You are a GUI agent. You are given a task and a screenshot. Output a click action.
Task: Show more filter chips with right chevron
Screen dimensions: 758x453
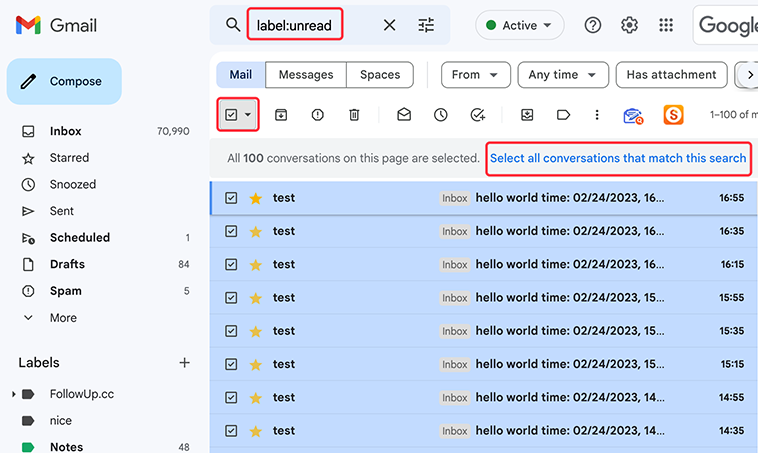(750, 75)
